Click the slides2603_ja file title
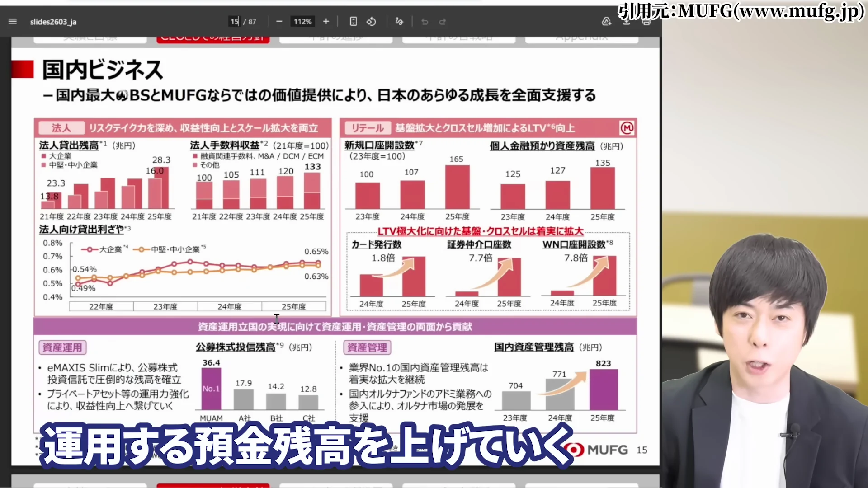The image size is (868, 488). point(53,22)
